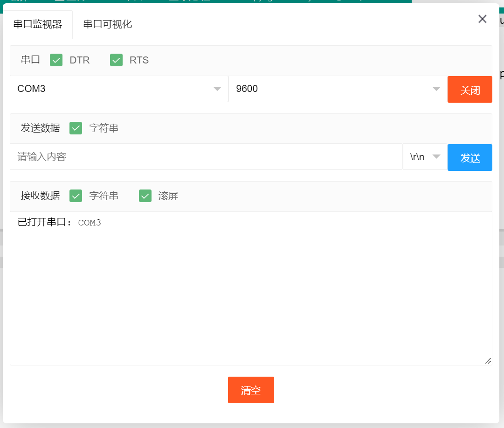
Task: Close the serial monitor dialog with X
Action: [483, 19]
